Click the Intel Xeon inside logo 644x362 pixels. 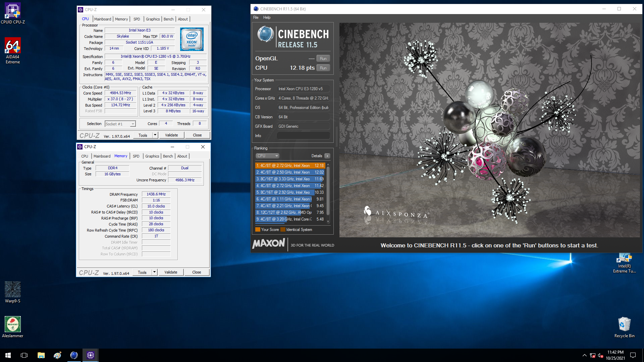tap(192, 39)
